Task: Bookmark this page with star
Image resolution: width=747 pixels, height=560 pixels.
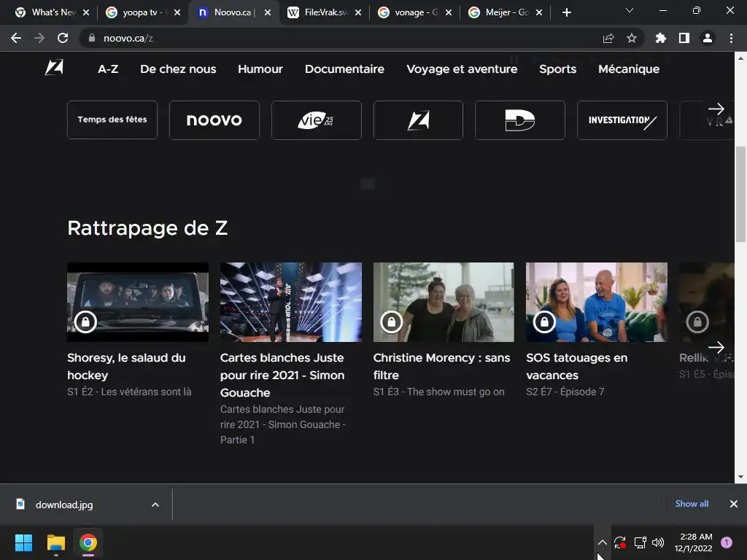Action: (632, 38)
